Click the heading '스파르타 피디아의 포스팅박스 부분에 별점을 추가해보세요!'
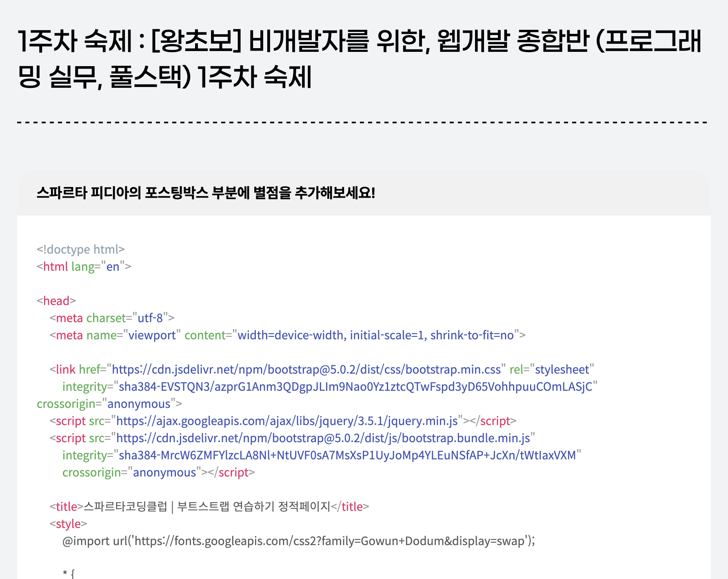Screen dimensions: 728x579 point(206,193)
